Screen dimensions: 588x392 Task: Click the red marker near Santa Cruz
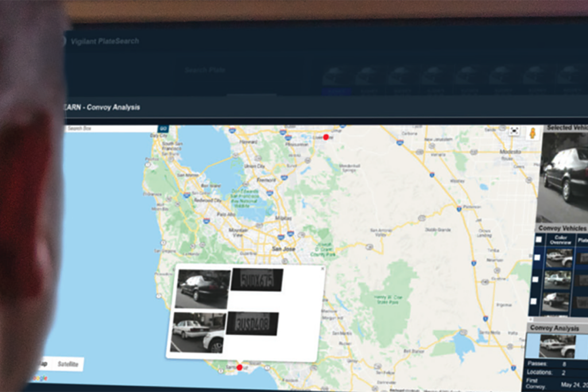point(239,367)
